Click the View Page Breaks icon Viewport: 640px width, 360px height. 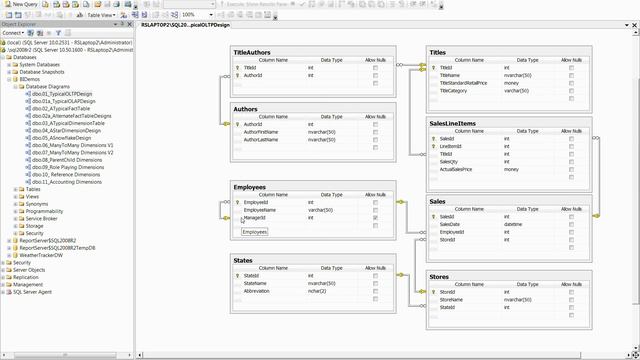coord(135,15)
